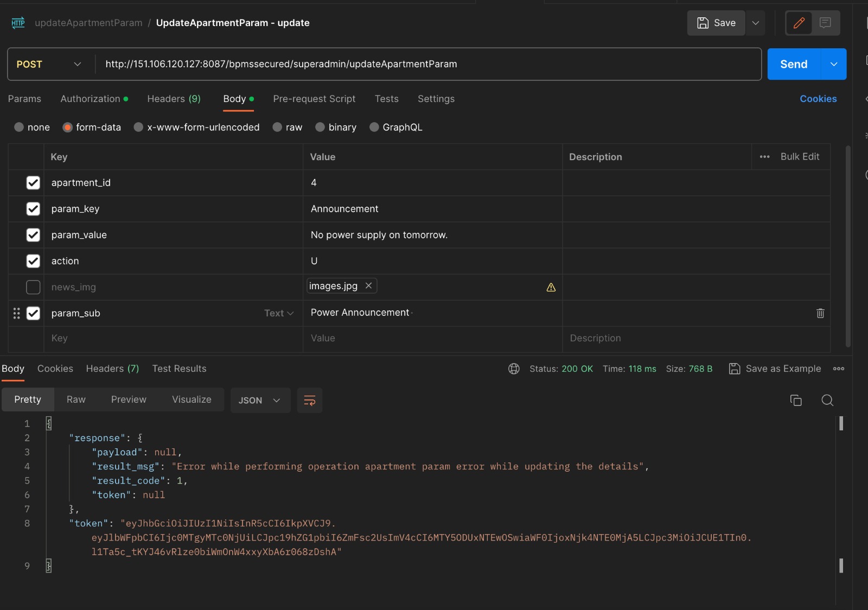Click the warning icon beside images.jpg
The width and height of the screenshot is (868, 610).
click(x=551, y=288)
